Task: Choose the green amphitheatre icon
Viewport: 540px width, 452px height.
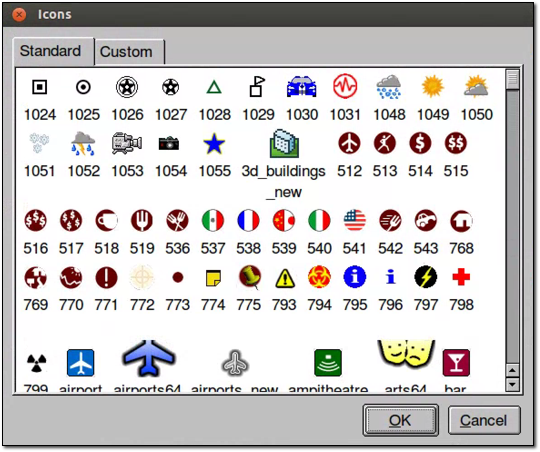Action: click(328, 363)
